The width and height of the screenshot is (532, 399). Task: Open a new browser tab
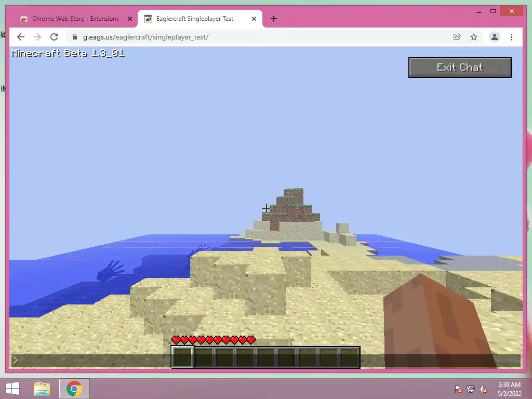point(274,19)
